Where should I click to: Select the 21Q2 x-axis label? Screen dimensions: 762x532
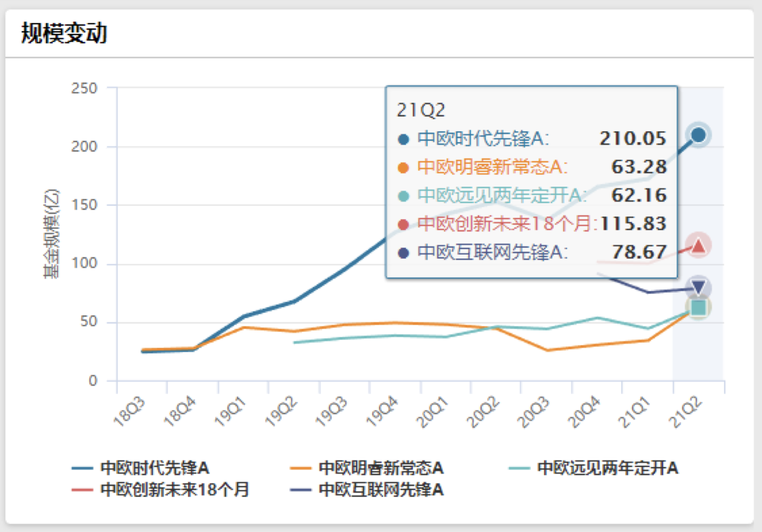coord(685,412)
